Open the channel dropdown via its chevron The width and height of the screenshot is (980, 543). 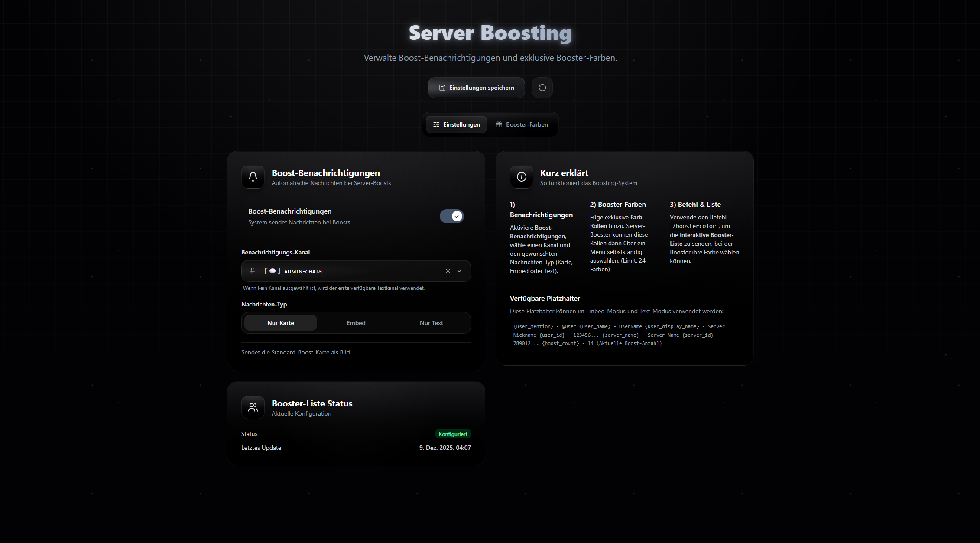pyautogui.click(x=459, y=271)
